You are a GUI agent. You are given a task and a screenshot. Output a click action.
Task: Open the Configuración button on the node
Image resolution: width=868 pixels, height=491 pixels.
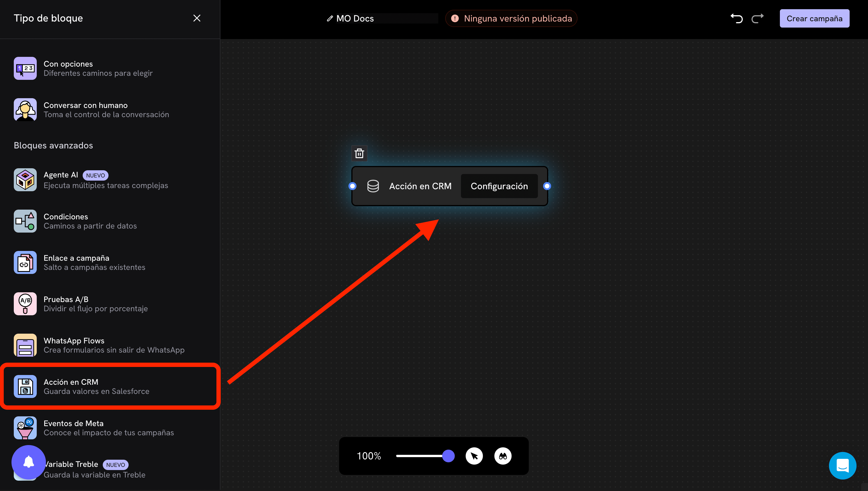click(x=499, y=186)
